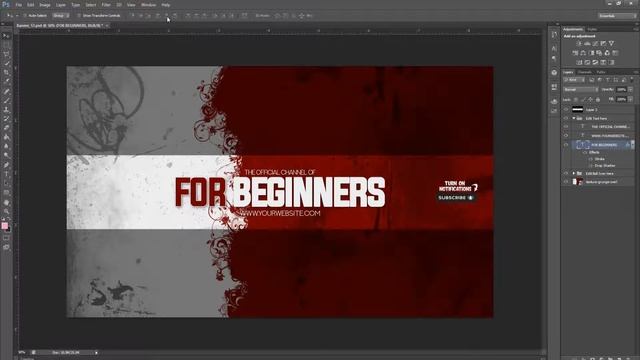
Task: Click the lock all icon in Layers panel
Action: click(x=598, y=100)
